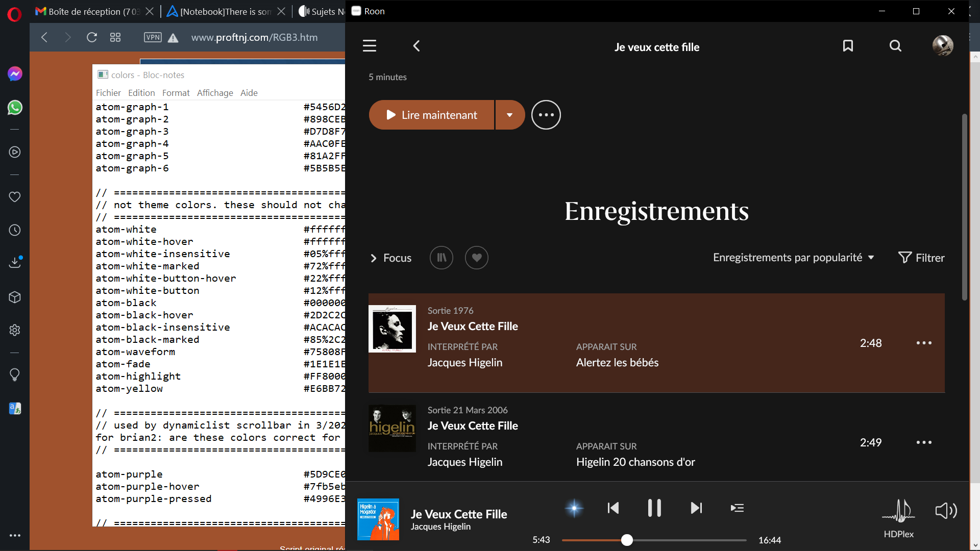Expand Lire maintenant dropdown arrow
Image resolution: width=980 pixels, height=551 pixels.
[x=510, y=115]
